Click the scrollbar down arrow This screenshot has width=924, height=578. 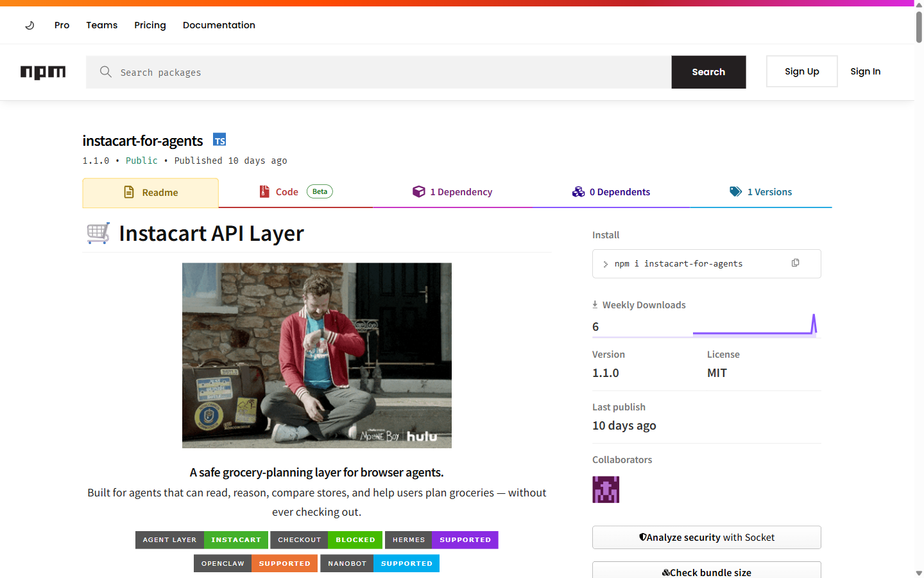(x=919, y=573)
